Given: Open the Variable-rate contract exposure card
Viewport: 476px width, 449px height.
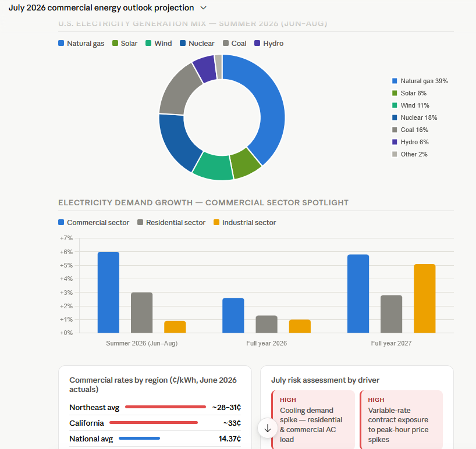Looking at the screenshot, I should coord(402,419).
